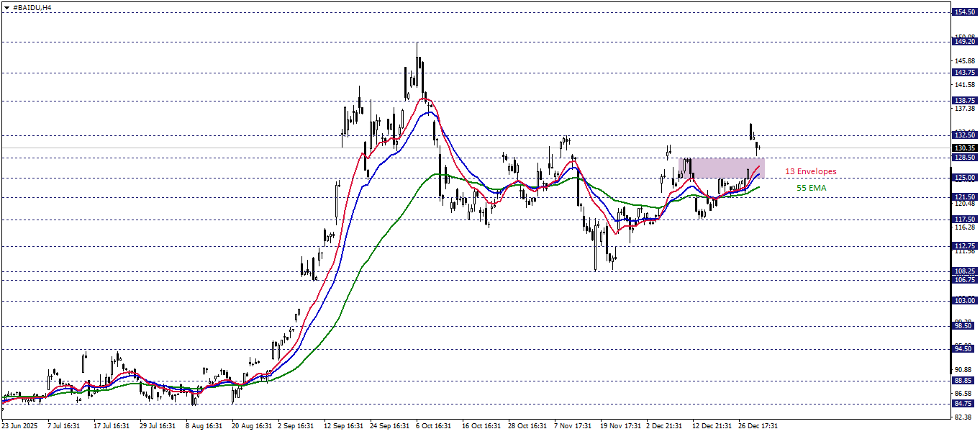Click the '6 Oct 16:31' time axis label
This screenshot has width=980, height=434.
pos(432,426)
